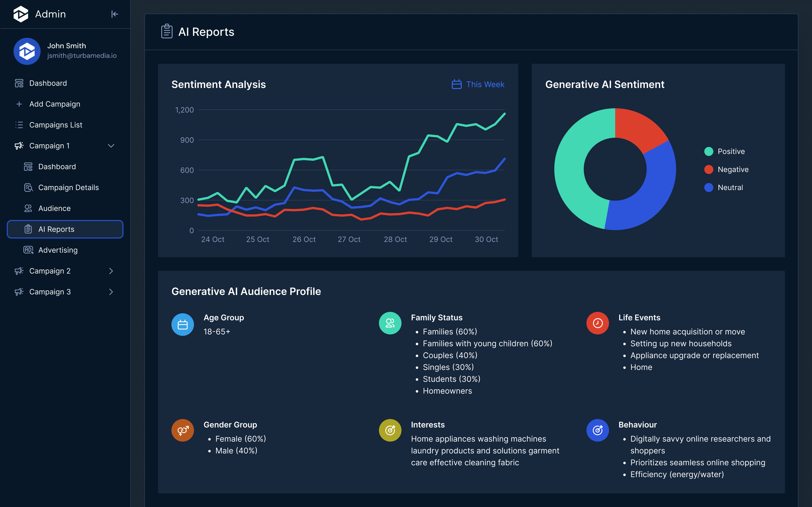Screen dimensions: 812x507
Task: Click the Campaign Details magnifier icon
Action: point(28,188)
